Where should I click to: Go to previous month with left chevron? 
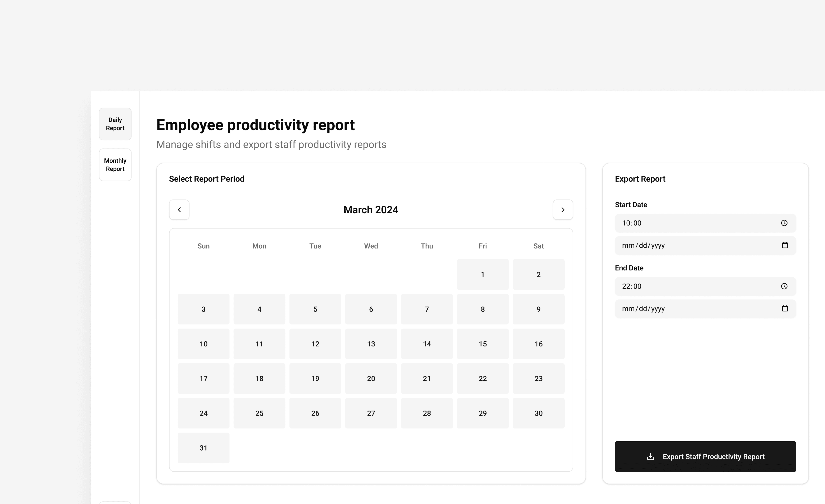pyautogui.click(x=179, y=210)
